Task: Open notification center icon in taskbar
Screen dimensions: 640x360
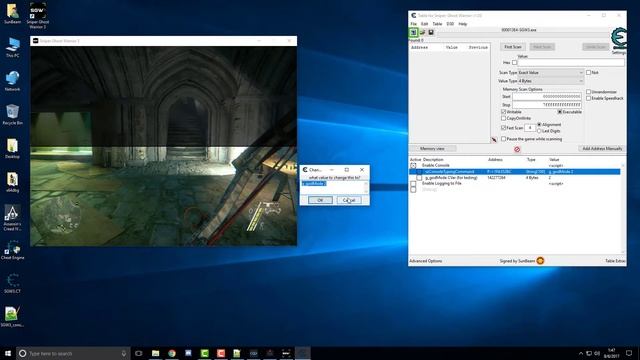Action: (629, 353)
